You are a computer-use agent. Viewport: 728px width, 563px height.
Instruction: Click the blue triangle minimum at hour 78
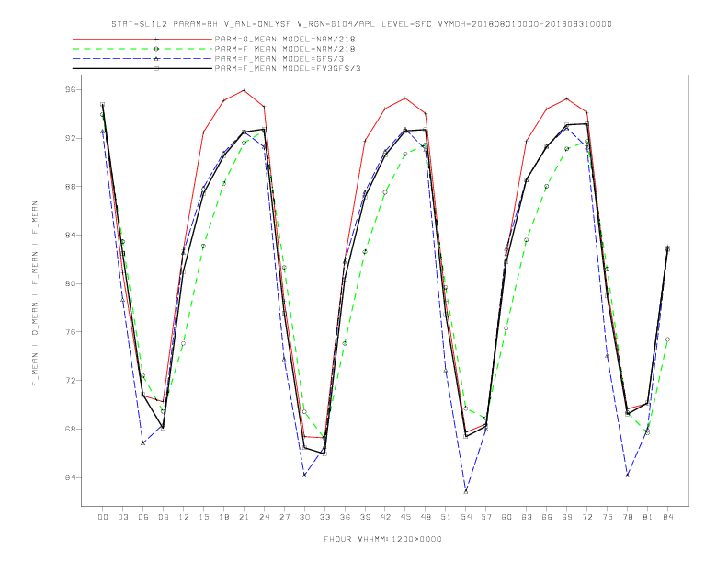click(x=627, y=476)
